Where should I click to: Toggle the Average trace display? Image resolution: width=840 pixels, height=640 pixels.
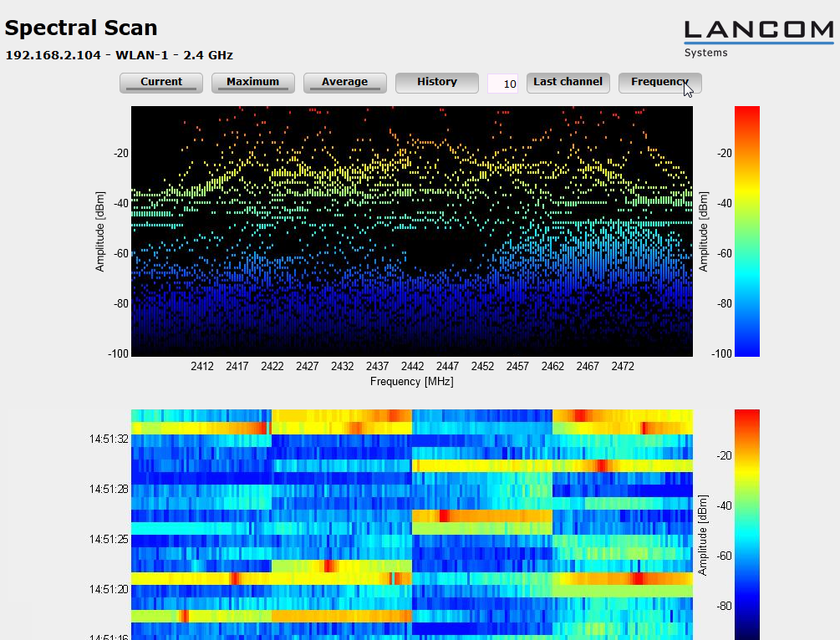point(344,83)
